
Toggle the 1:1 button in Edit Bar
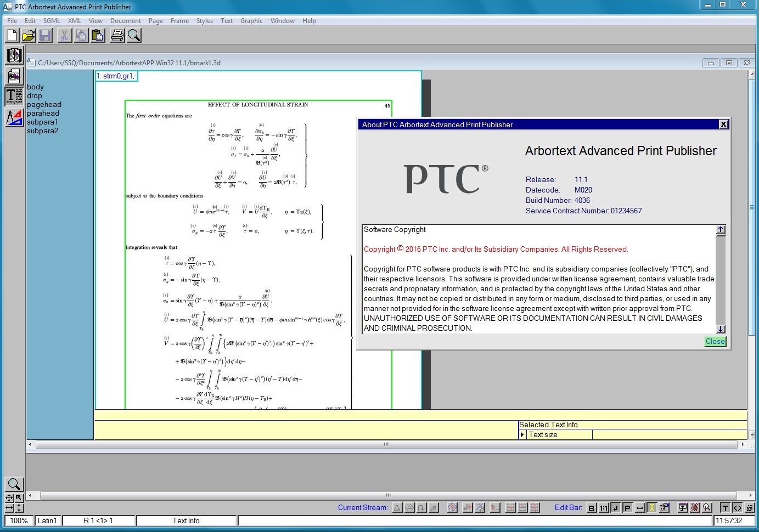point(603,508)
